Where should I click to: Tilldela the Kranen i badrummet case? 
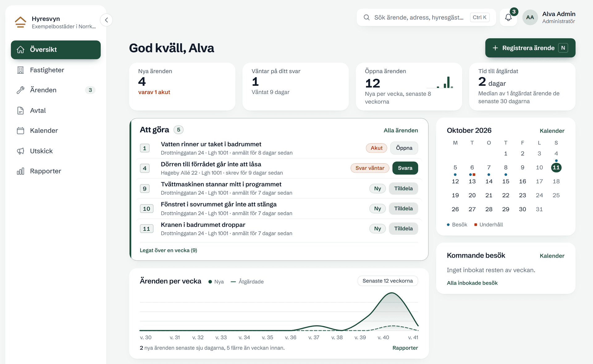(403, 229)
